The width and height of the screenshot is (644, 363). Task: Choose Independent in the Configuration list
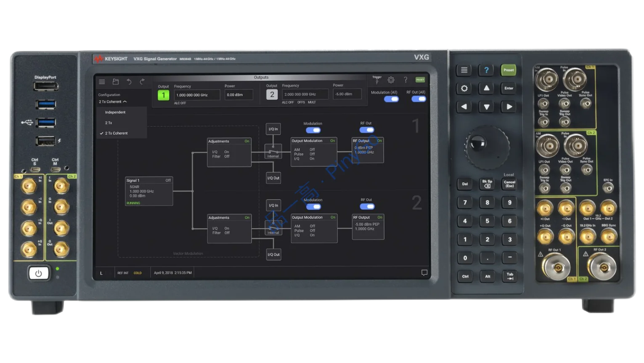(x=122, y=112)
